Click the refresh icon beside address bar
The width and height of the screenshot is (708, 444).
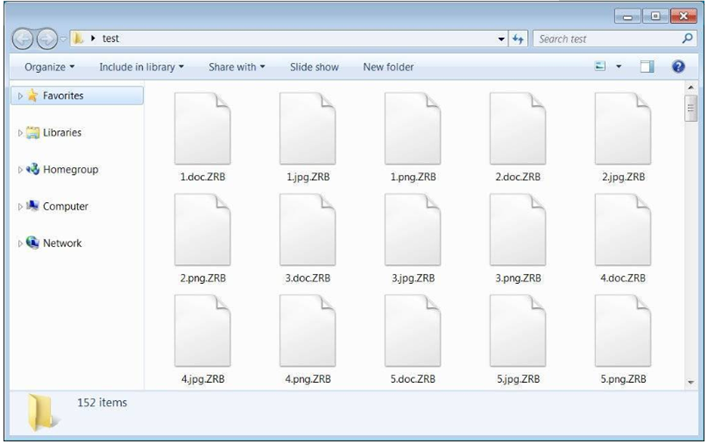[518, 39]
